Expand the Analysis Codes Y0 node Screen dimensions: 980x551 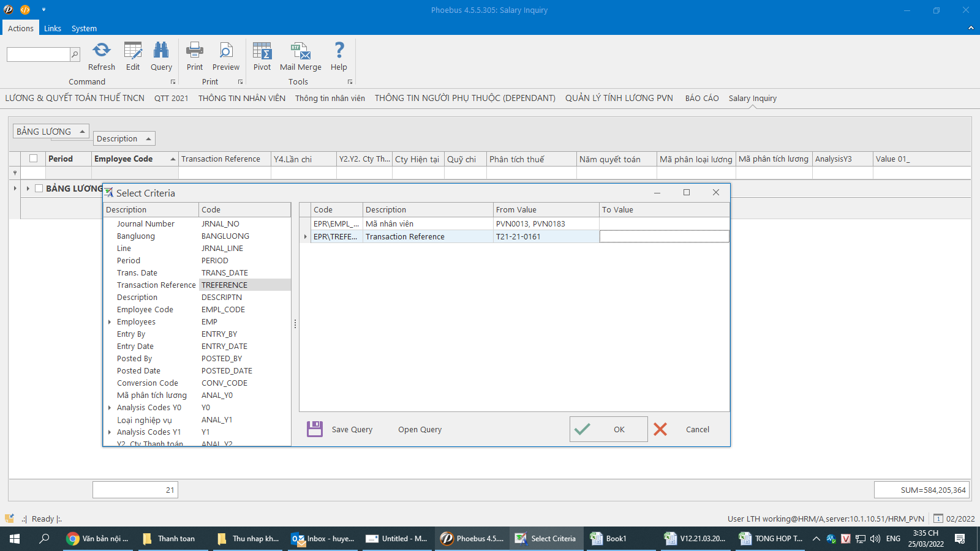coord(110,408)
